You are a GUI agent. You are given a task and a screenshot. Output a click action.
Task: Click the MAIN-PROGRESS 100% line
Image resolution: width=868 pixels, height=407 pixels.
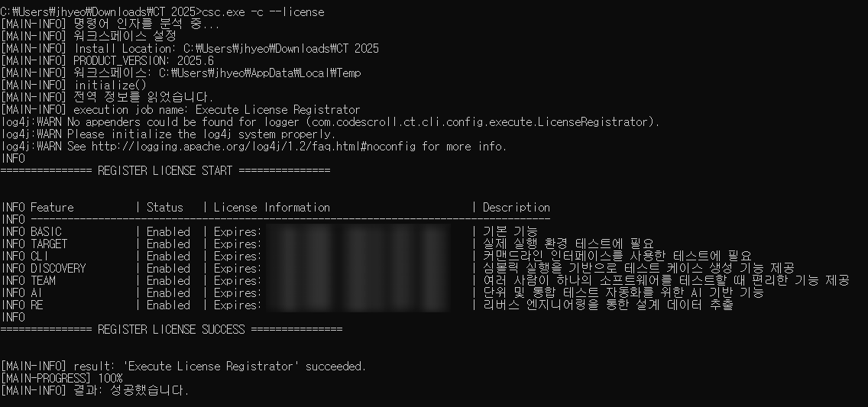click(x=61, y=378)
